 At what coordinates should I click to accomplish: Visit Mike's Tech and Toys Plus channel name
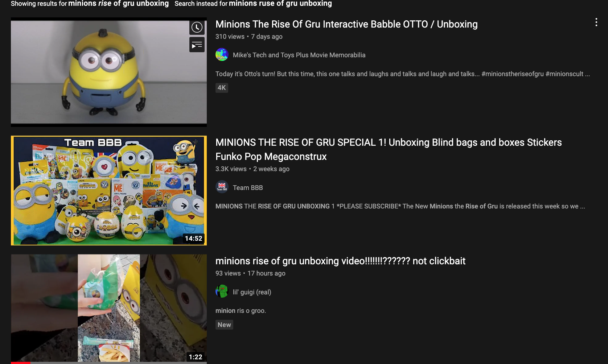click(x=299, y=55)
